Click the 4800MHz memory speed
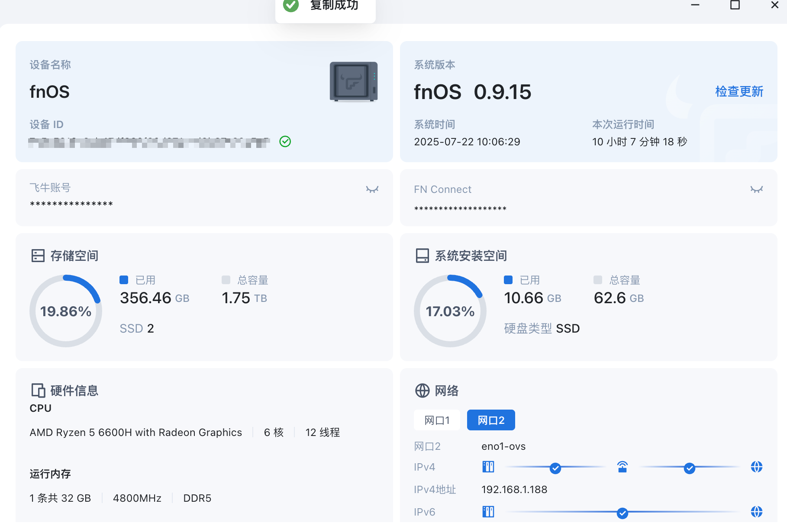This screenshot has height=532, width=787. tap(137, 498)
